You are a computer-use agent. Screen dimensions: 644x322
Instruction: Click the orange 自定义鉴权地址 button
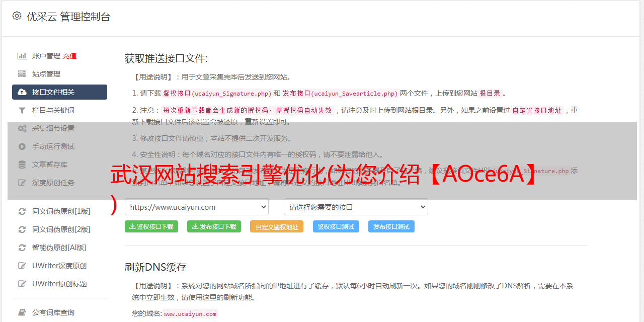(x=277, y=226)
